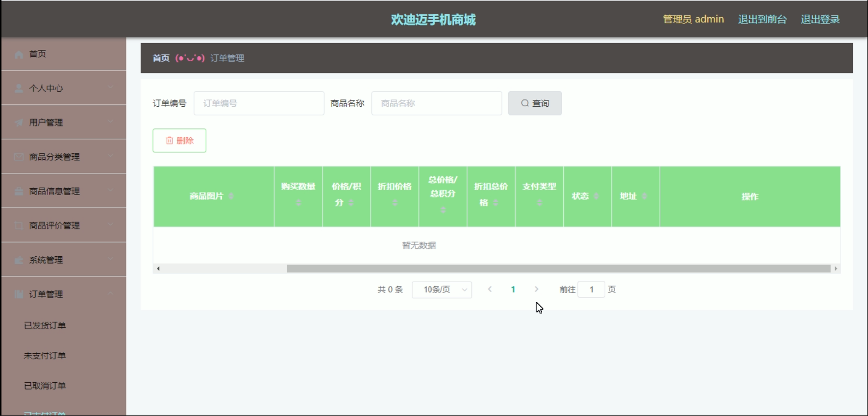Go to next page arrow
868x416 pixels.
(x=536, y=290)
